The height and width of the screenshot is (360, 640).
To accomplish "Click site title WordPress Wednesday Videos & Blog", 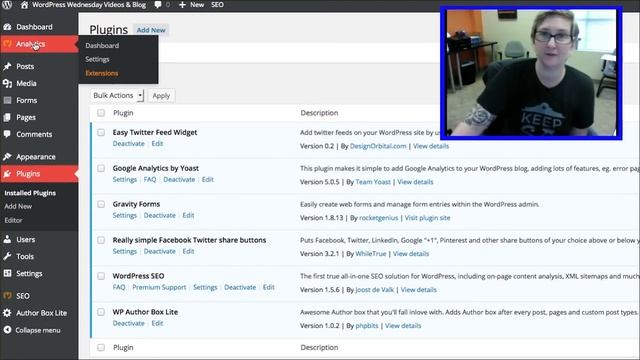I will pos(89,5).
